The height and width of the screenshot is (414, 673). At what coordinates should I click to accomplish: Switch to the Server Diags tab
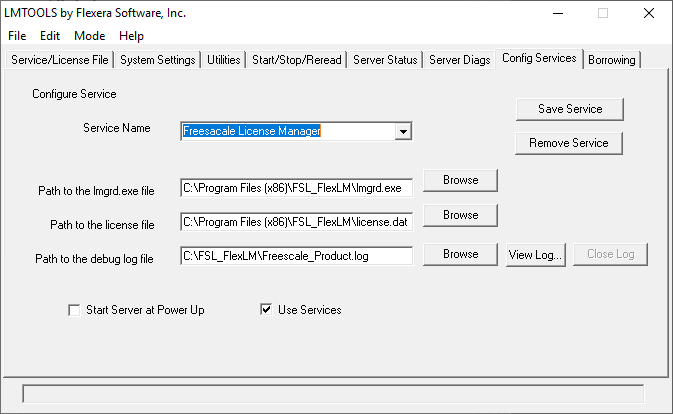460,60
